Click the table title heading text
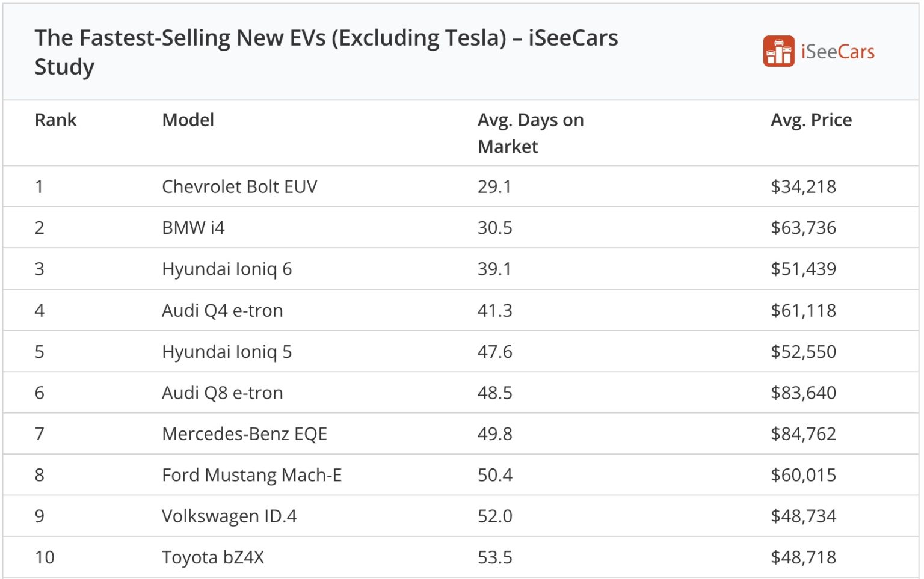The image size is (924, 579). (x=326, y=52)
